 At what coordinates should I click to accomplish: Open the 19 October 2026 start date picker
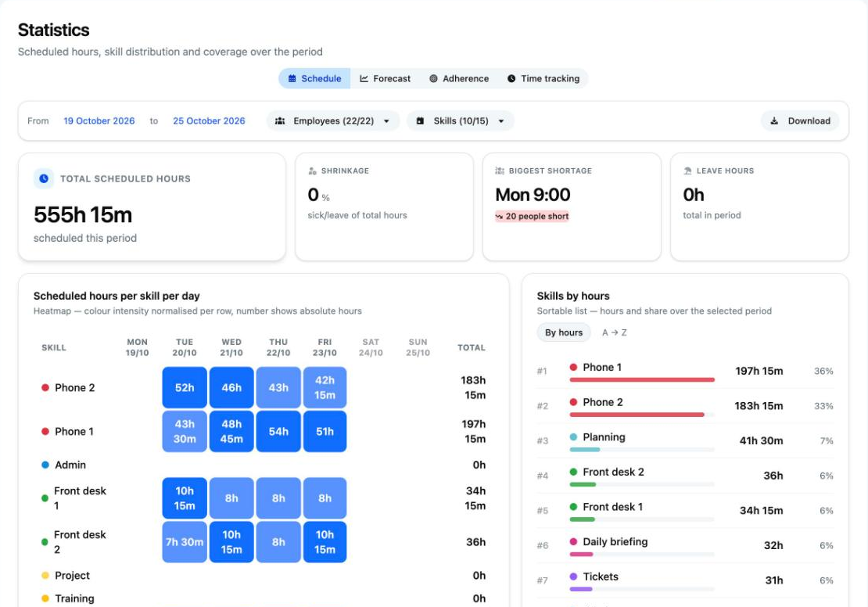tap(99, 120)
